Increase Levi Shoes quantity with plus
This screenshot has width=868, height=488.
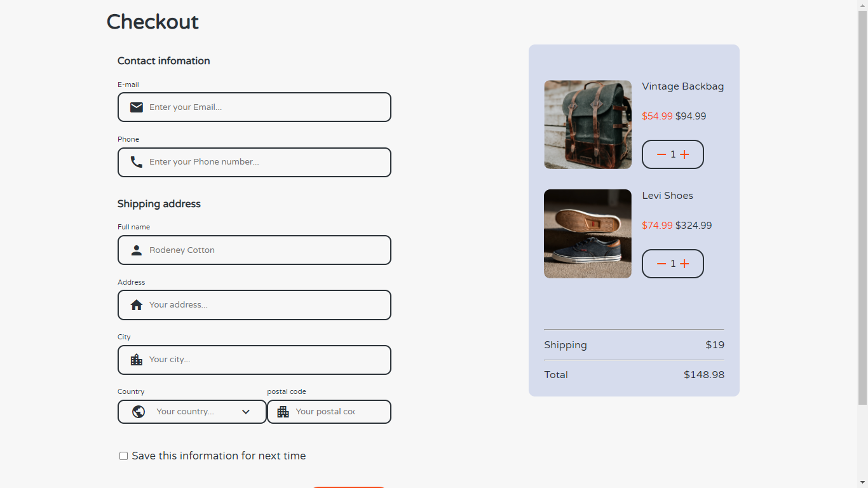click(684, 264)
